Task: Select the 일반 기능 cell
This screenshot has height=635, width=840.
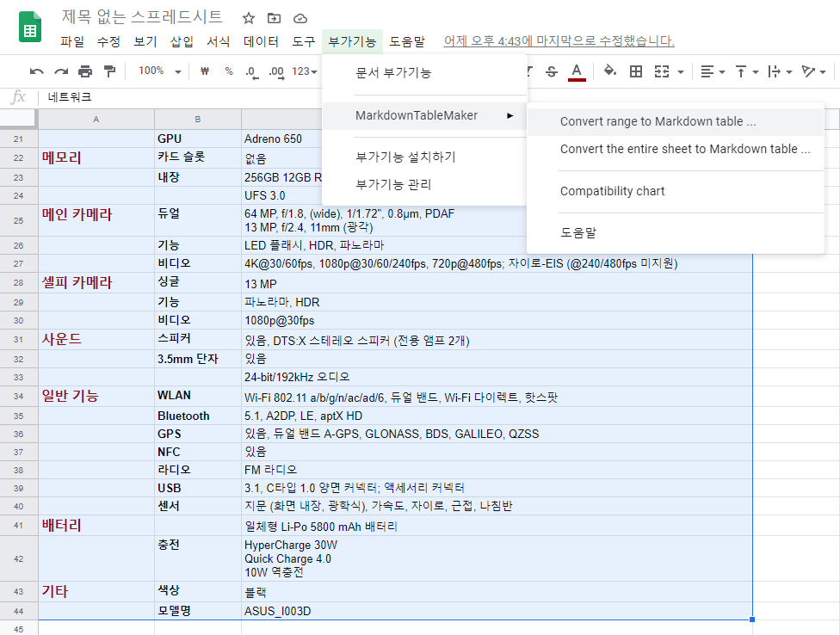Action: click(96, 396)
